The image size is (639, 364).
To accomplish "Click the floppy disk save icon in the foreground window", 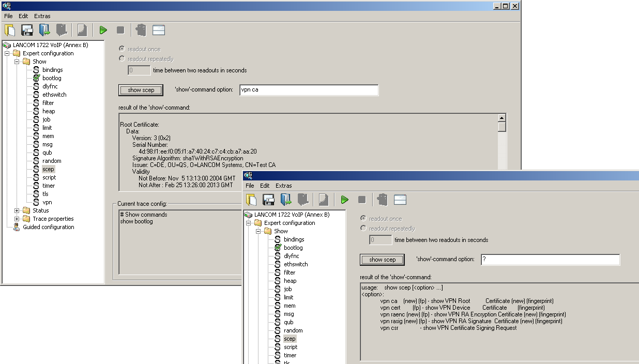I will (269, 200).
